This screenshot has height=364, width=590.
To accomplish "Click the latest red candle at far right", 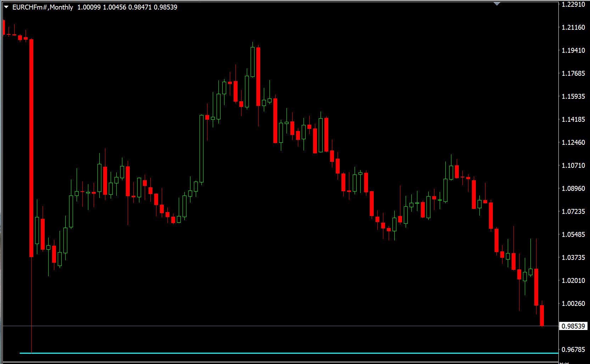I will click(x=542, y=315).
